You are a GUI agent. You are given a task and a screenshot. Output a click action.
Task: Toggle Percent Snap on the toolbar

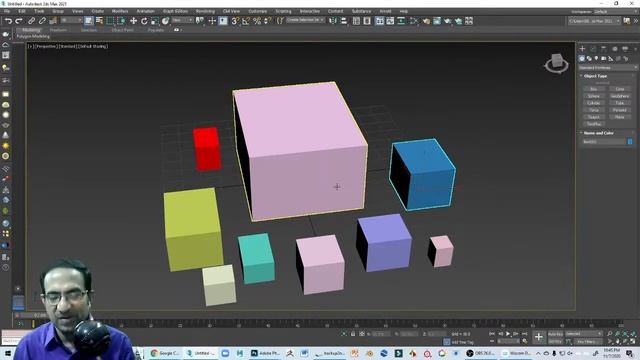click(x=257, y=21)
